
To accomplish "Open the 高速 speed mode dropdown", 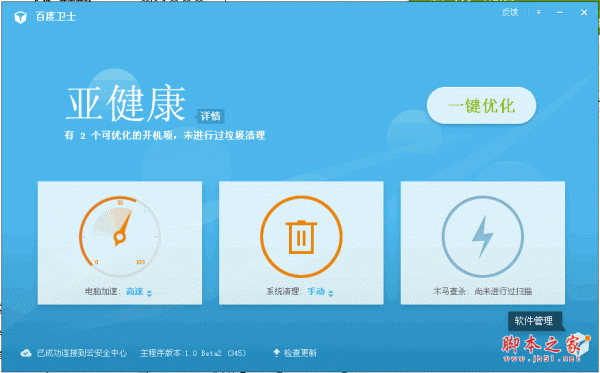I will pos(139,292).
